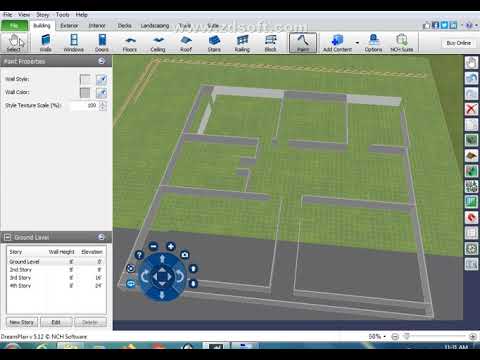Image resolution: width=480 pixels, height=360 pixels.
Task: Open the Help menu
Action: tap(81, 15)
